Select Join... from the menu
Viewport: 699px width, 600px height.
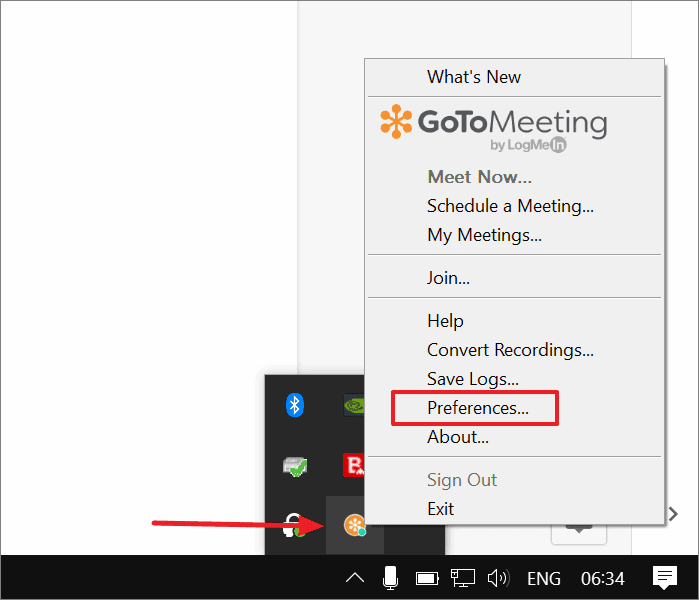coord(514,278)
